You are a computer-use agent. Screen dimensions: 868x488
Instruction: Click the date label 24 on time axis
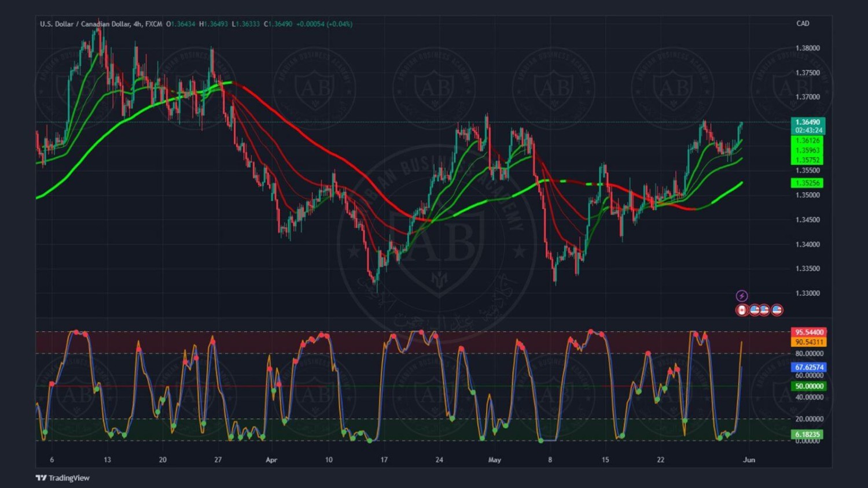(439, 460)
